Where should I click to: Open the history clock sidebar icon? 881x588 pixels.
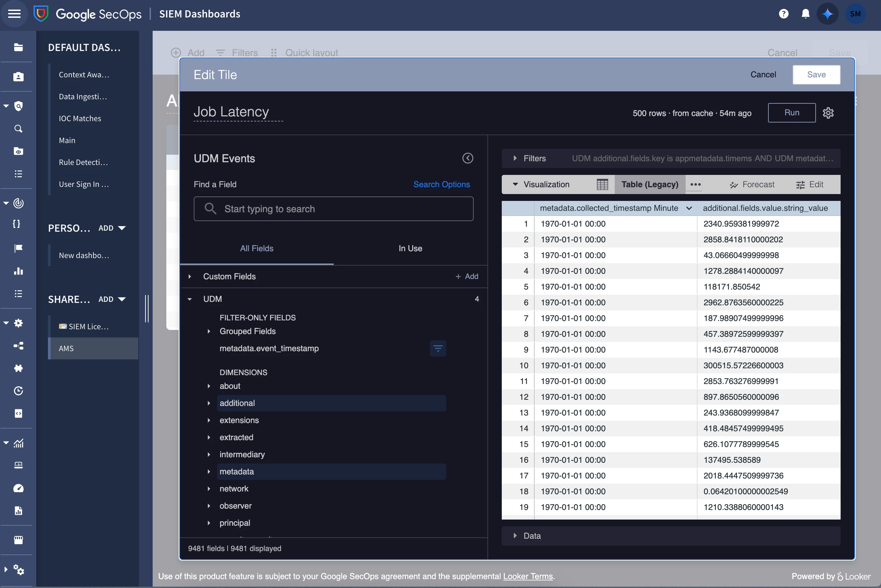(x=18, y=391)
